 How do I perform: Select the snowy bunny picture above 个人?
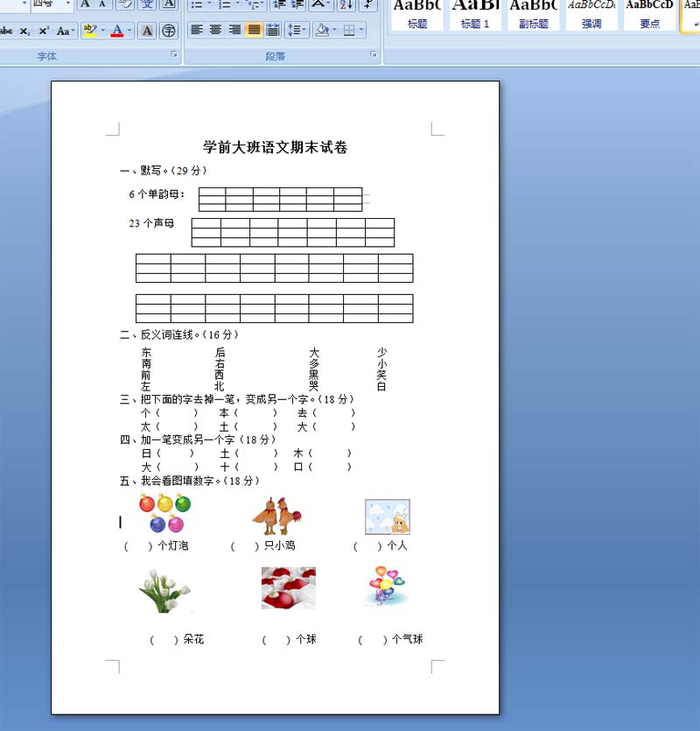(x=388, y=517)
